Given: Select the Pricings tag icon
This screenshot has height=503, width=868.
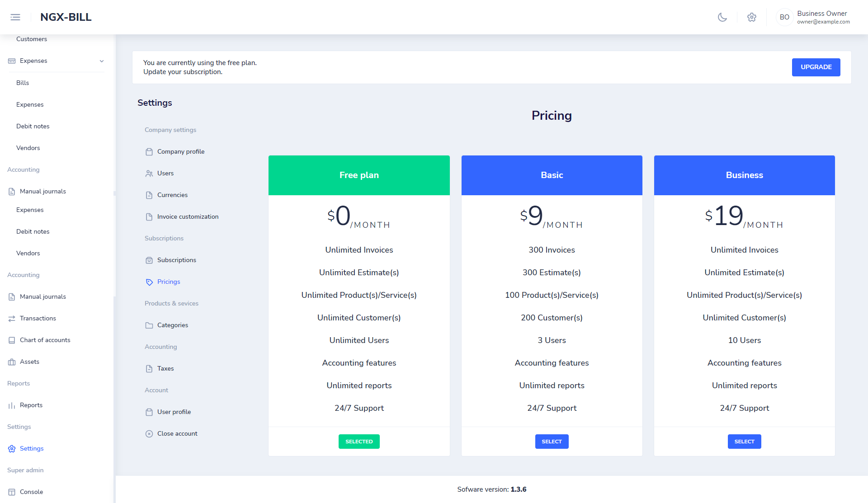Looking at the screenshot, I should 150,282.
